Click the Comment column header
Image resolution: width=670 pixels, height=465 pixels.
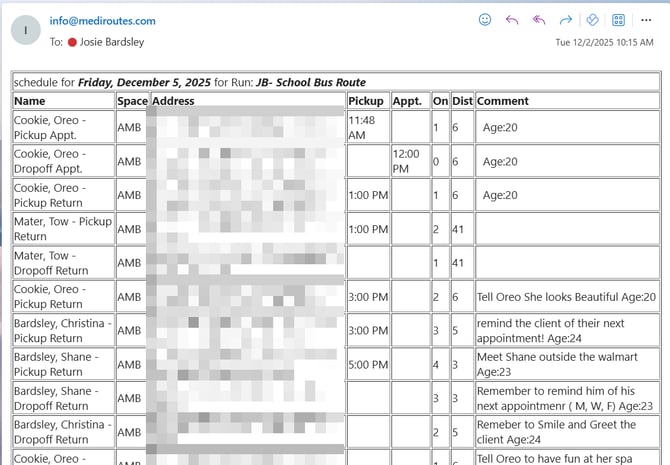point(503,101)
